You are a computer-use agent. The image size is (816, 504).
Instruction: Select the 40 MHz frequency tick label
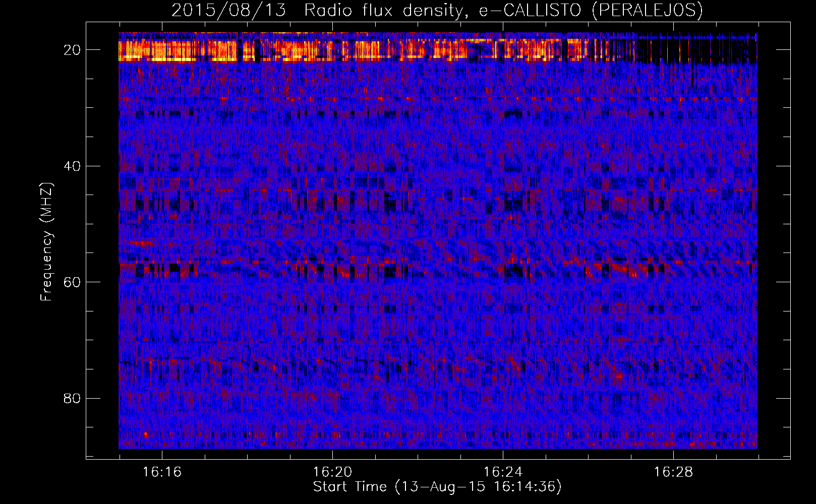click(72, 166)
